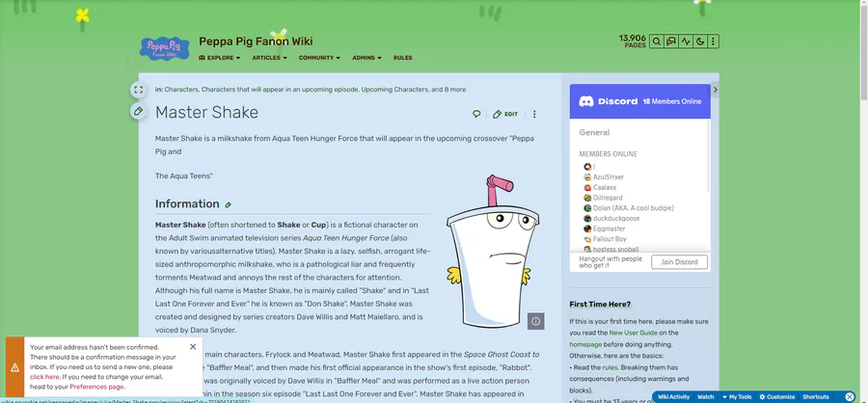Expand the EXPLORE menu

click(x=220, y=58)
